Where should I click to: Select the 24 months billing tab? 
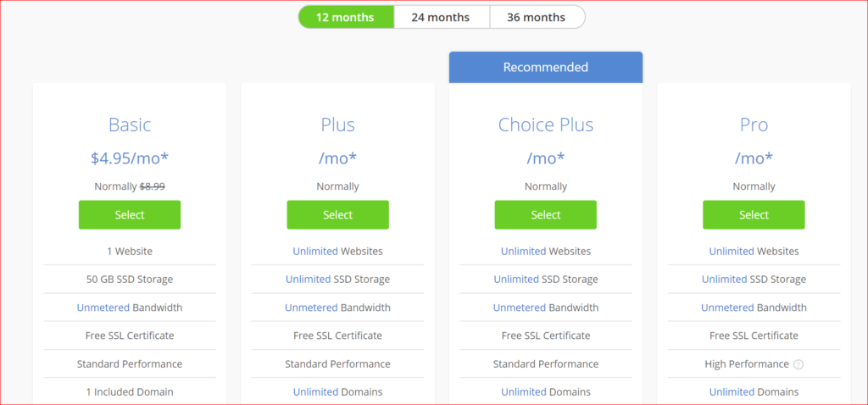[x=441, y=17]
